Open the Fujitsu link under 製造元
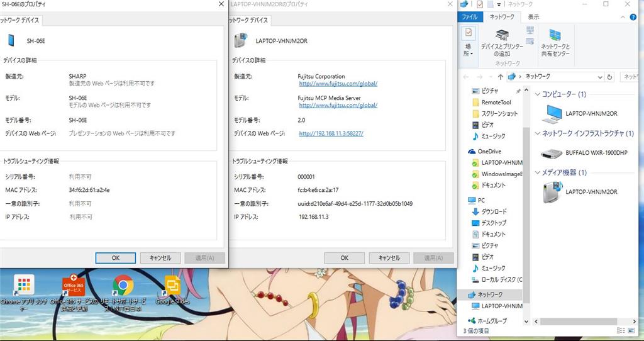Screen dimensions: 644x341 [x=338, y=84]
